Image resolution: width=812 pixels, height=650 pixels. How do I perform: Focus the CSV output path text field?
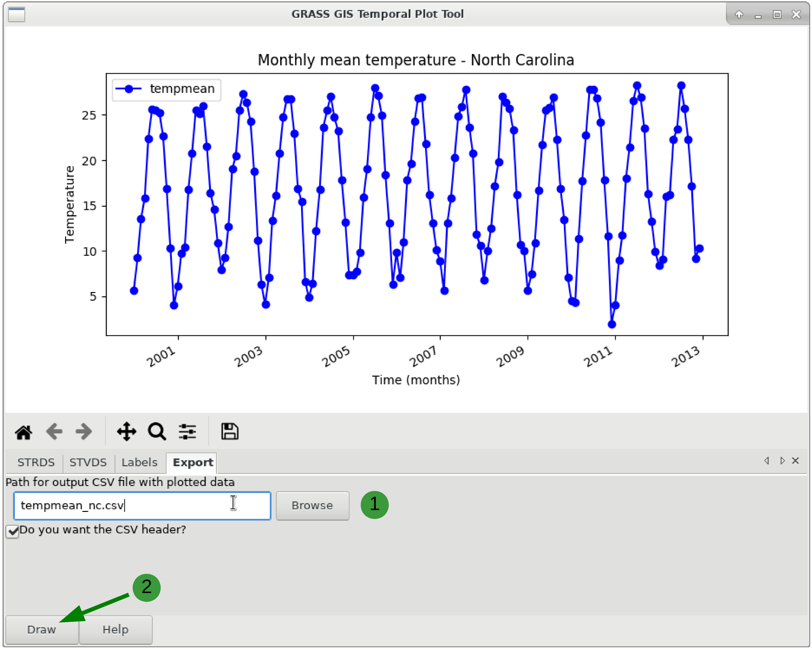142,506
